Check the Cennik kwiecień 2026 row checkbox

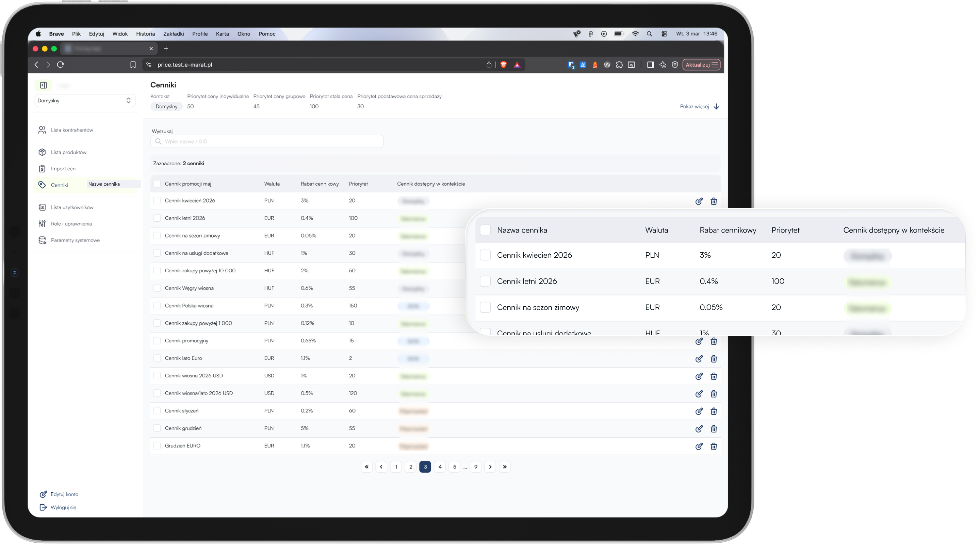click(157, 201)
